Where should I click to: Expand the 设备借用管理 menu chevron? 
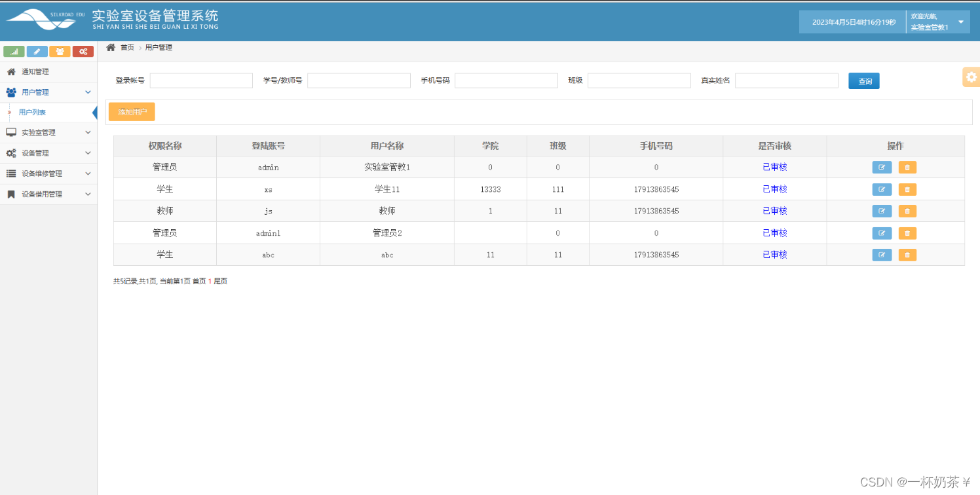88,194
